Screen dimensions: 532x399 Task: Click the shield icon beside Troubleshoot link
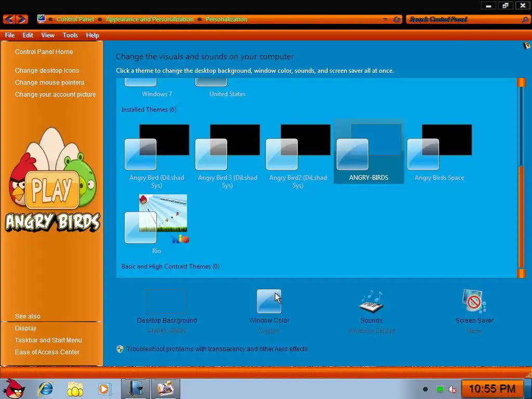(x=120, y=349)
